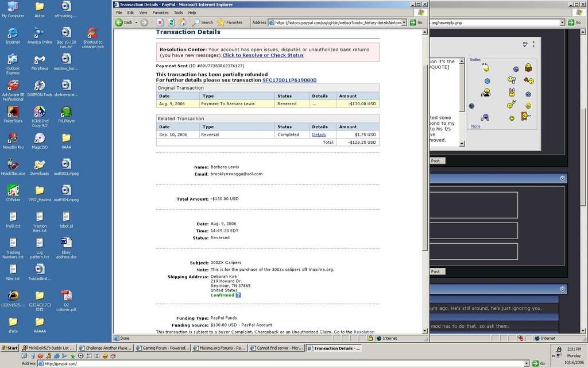588x368 pixels.
Task: Refresh the PayPal page
Action: pyautogui.click(x=171, y=22)
